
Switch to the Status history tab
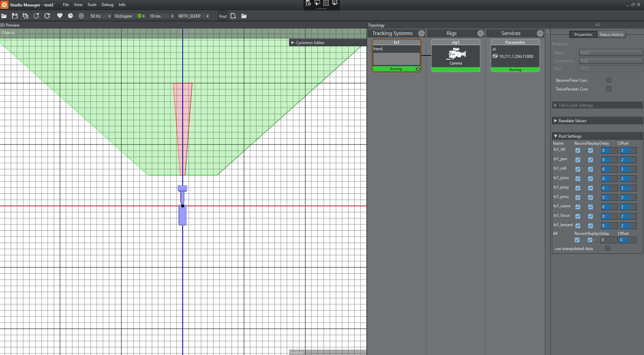point(611,35)
